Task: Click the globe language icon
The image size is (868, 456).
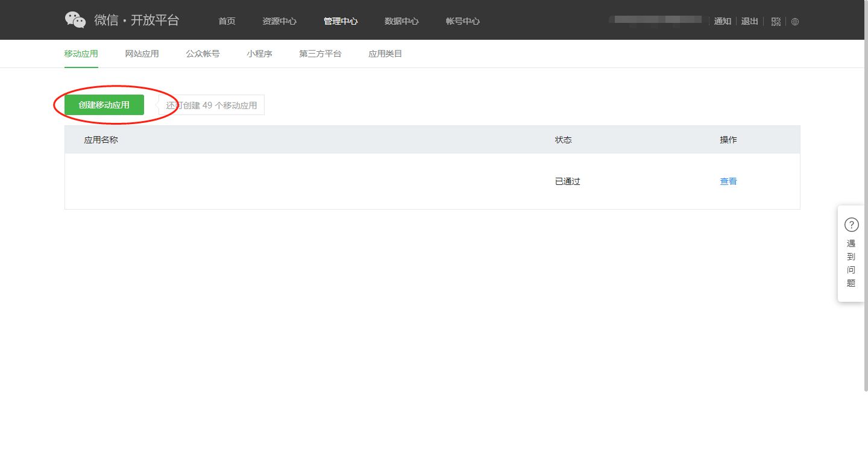Action: [795, 22]
